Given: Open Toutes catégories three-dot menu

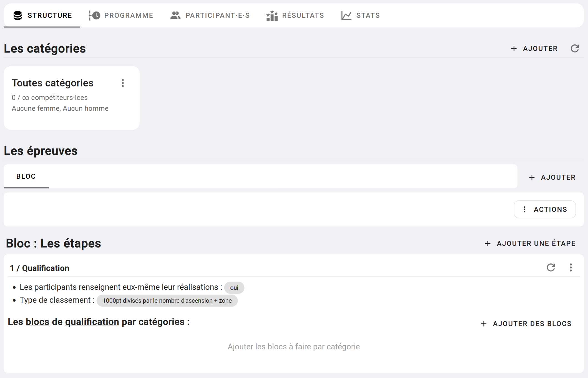Looking at the screenshot, I should coord(123,83).
